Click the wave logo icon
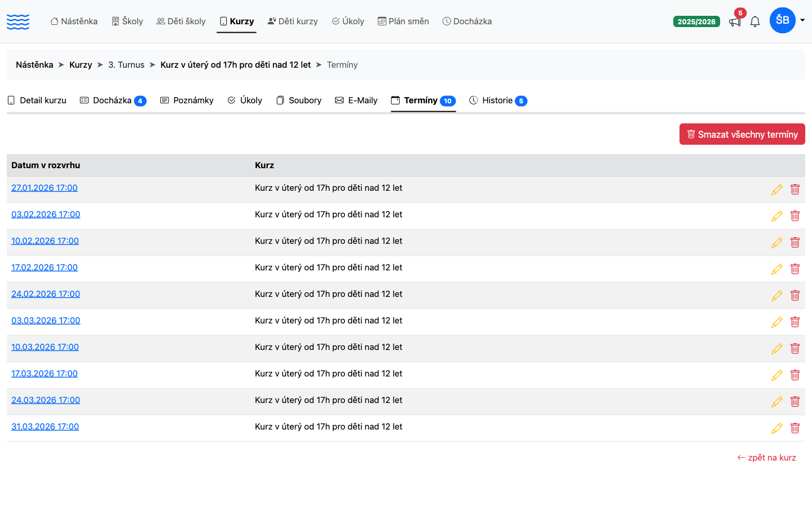Image resolution: width=812 pixels, height=508 pixels. coord(18,21)
